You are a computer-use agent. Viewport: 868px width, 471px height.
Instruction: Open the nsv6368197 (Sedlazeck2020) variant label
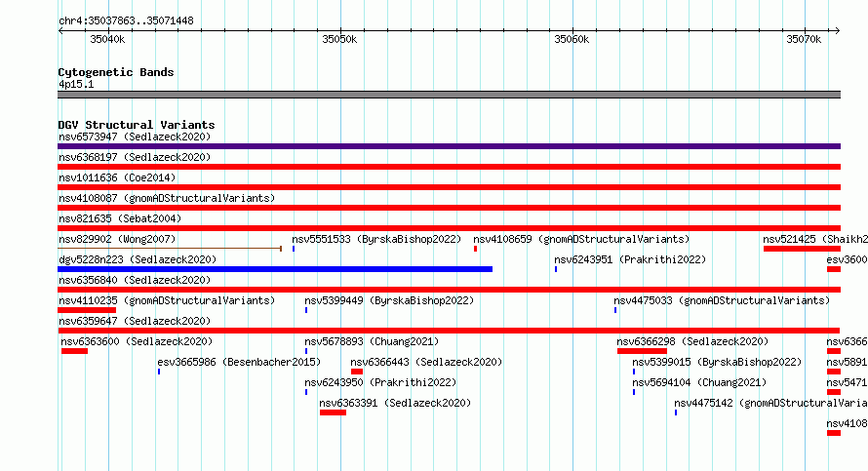pyautogui.click(x=135, y=157)
